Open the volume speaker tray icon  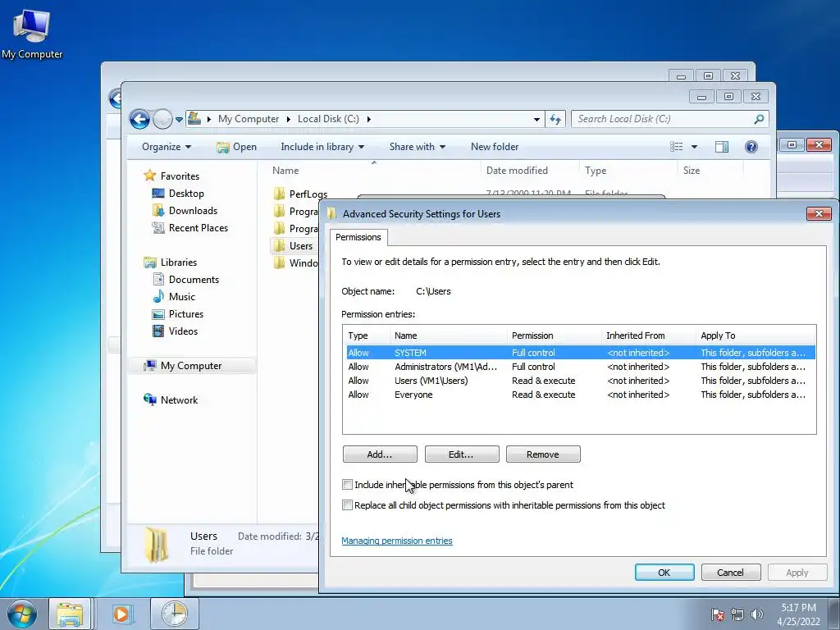coord(756,614)
